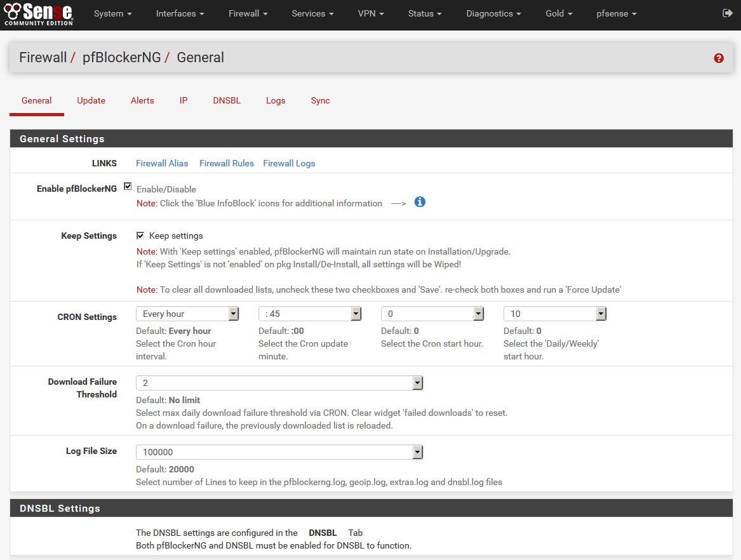Image resolution: width=741 pixels, height=560 pixels.
Task: Select the General tab
Action: click(x=36, y=101)
